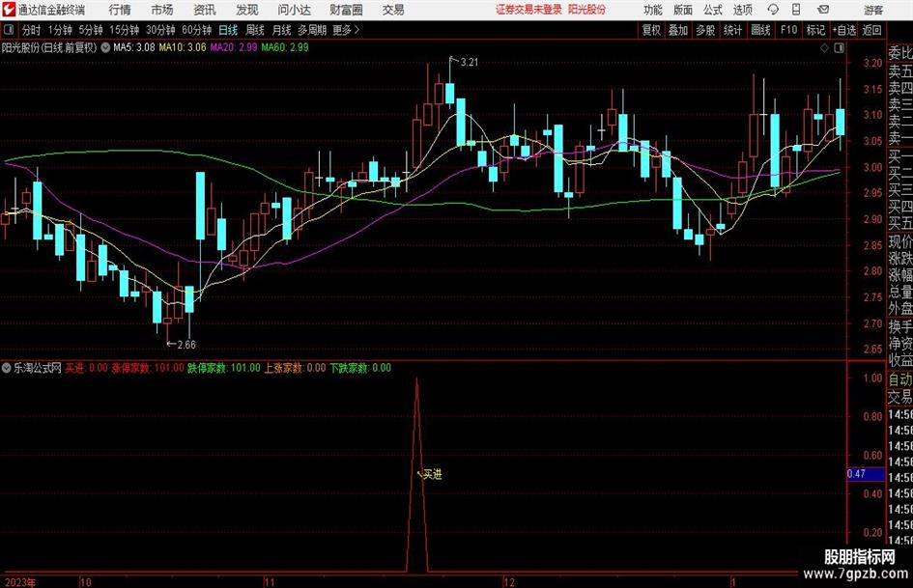Click month 12 on the time axis
The image size is (913, 588).
click(509, 582)
